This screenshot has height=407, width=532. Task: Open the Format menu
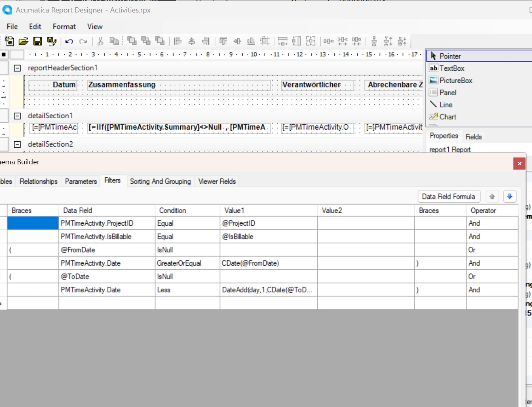(x=64, y=27)
